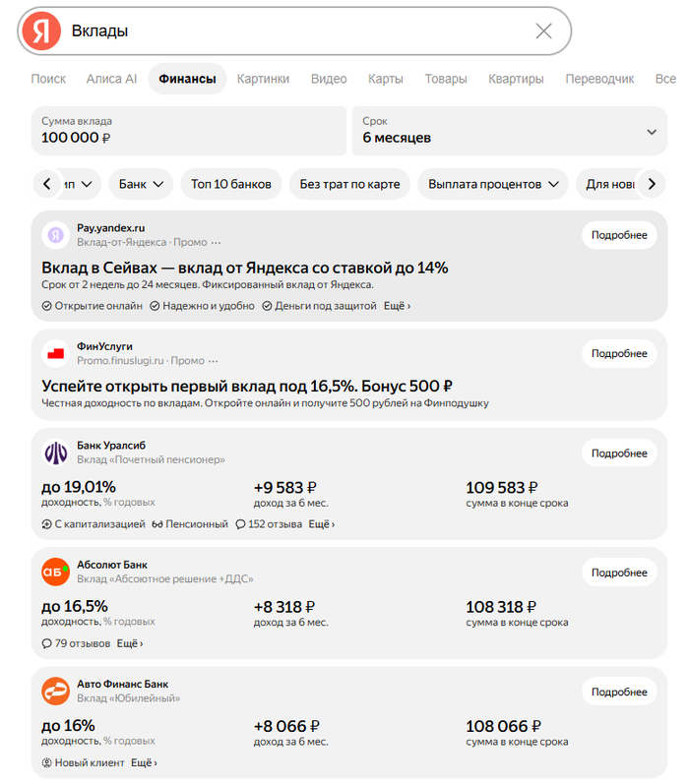Click the Yandex logo in search bar
This screenshot has height=784, width=689.
41,31
